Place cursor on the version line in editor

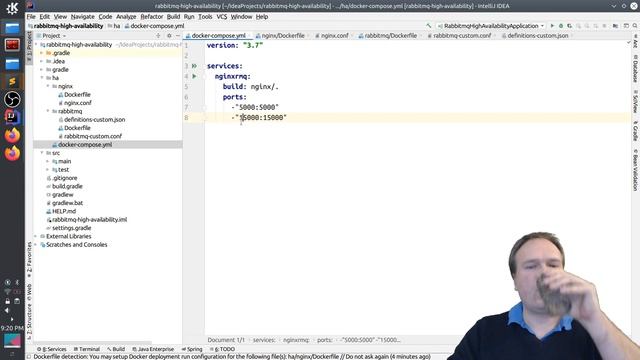235,45
